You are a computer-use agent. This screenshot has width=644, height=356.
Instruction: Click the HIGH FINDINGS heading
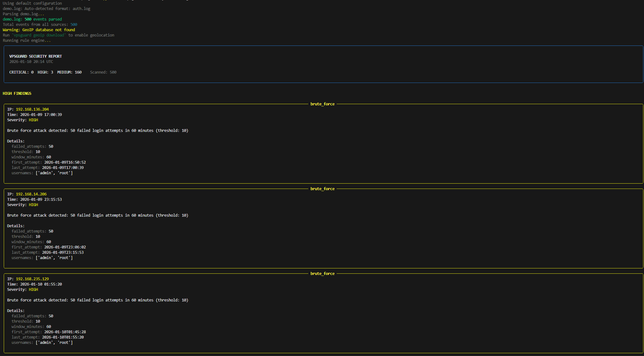pos(17,94)
